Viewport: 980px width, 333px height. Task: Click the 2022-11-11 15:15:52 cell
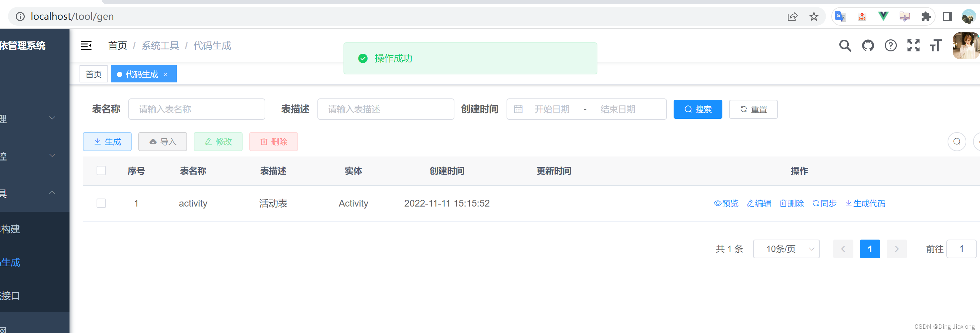[x=447, y=204]
